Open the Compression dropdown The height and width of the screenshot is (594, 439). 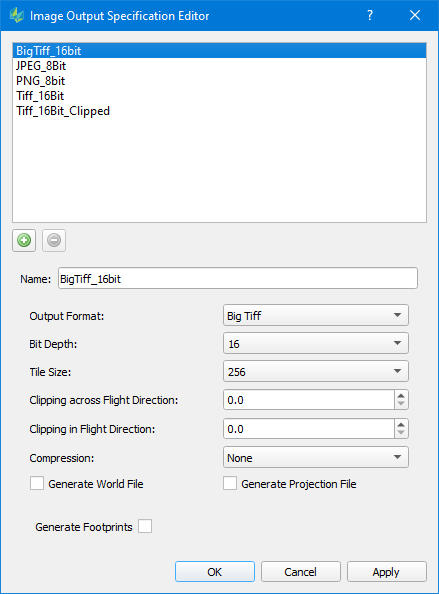pyautogui.click(x=316, y=457)
